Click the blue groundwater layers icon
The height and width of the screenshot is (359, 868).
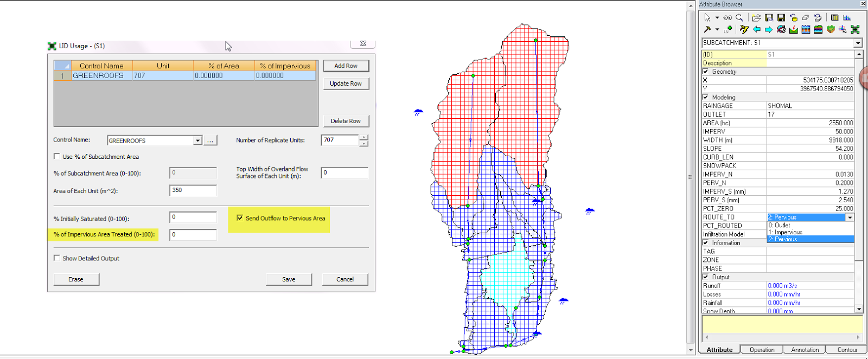[806, 29]
